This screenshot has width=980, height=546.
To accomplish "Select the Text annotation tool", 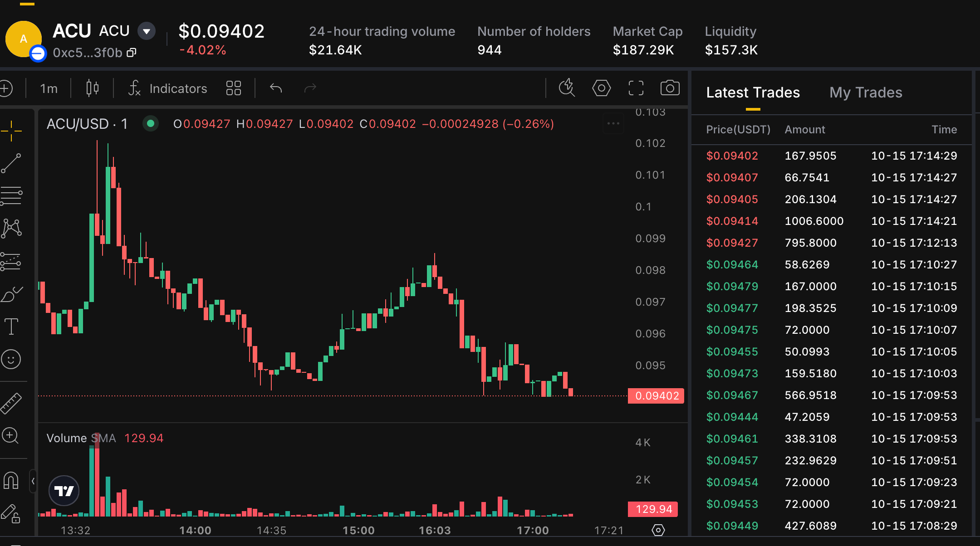I will pos(11,327).
